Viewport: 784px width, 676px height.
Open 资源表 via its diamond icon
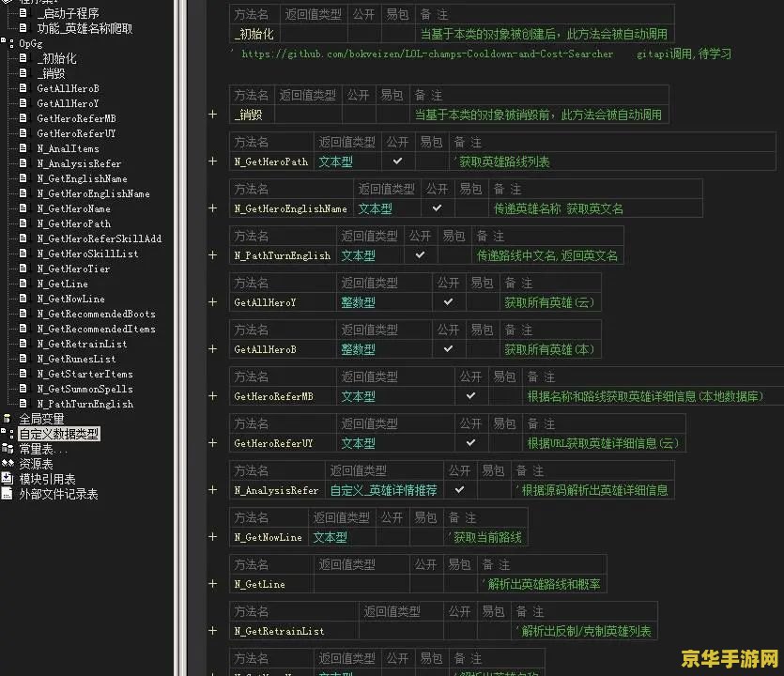pos(8,464)
